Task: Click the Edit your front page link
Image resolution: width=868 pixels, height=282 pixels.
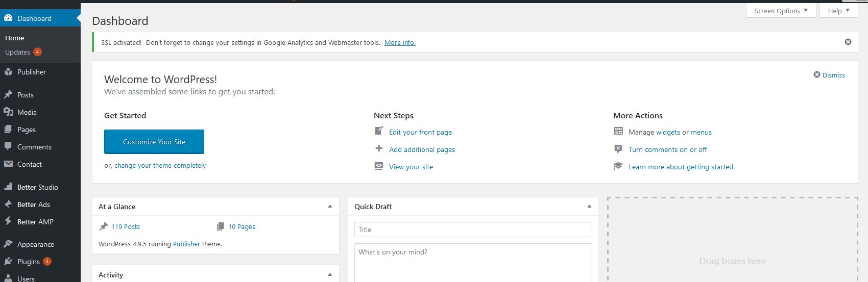Action: pyautogui.click(x=420, y=132)
